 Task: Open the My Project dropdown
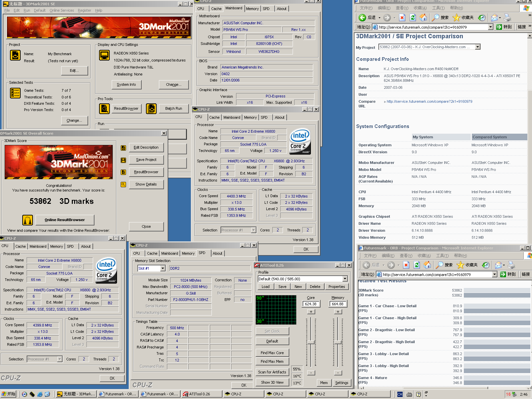click(x=478, y=47)
